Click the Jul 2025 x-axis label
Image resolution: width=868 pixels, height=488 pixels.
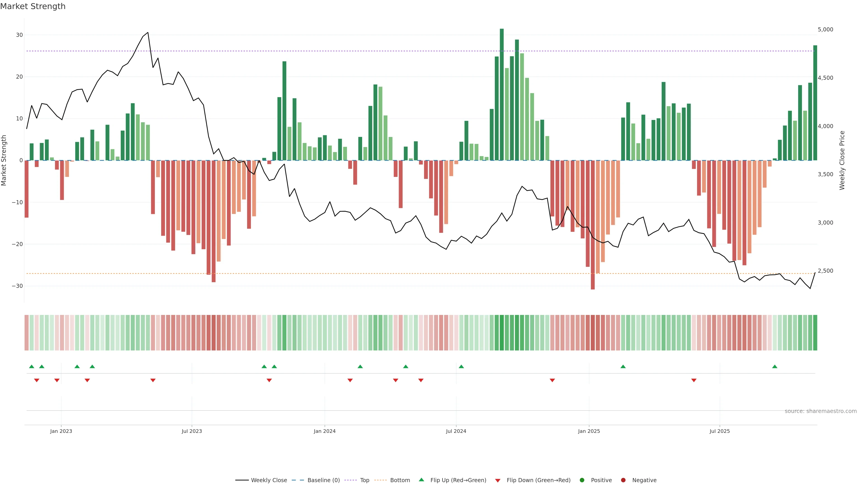click(x=719, y=431)
